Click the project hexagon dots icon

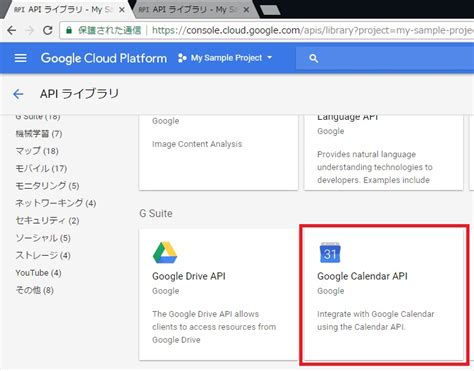[x=182, y=58]
